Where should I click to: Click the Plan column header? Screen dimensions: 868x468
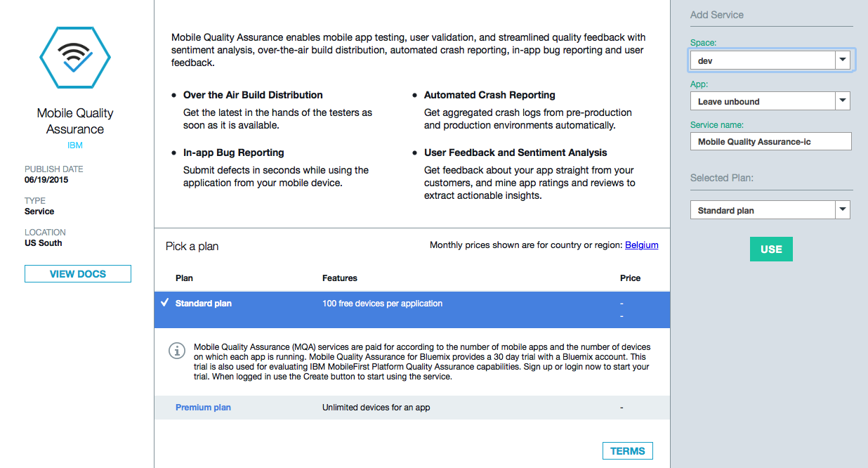(184, 278)
